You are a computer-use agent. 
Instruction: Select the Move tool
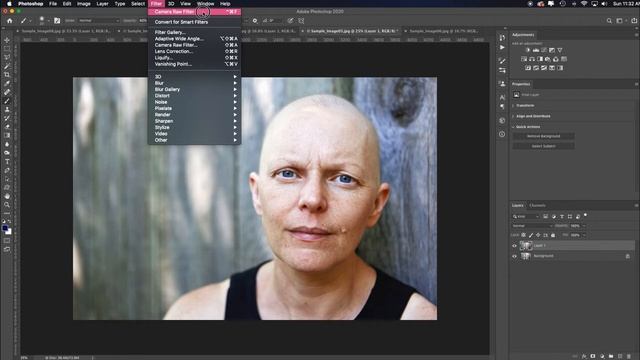7,40
